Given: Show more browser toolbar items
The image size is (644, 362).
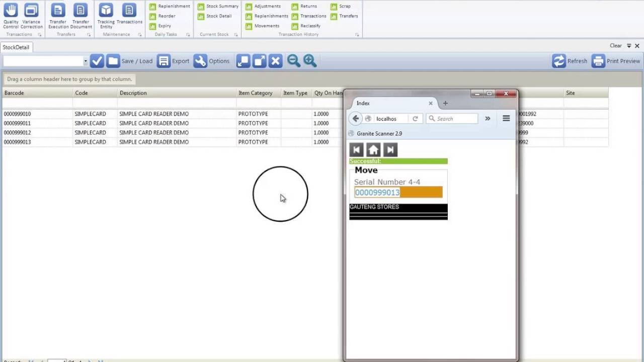Looking at the screenshot, I should [488, 119].
